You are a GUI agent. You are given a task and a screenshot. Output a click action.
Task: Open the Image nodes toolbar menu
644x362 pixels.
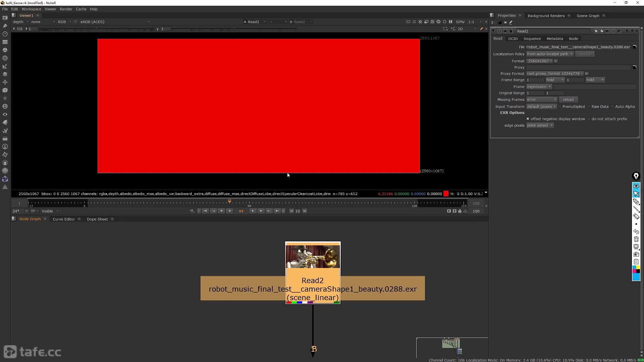coord(5,18)
